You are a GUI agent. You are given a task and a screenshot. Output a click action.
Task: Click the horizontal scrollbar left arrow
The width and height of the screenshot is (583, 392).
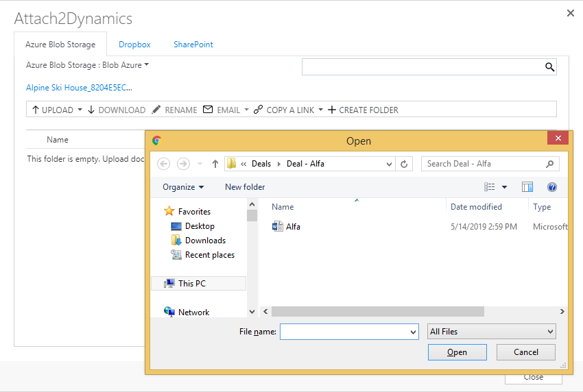[x=265, y=311]
